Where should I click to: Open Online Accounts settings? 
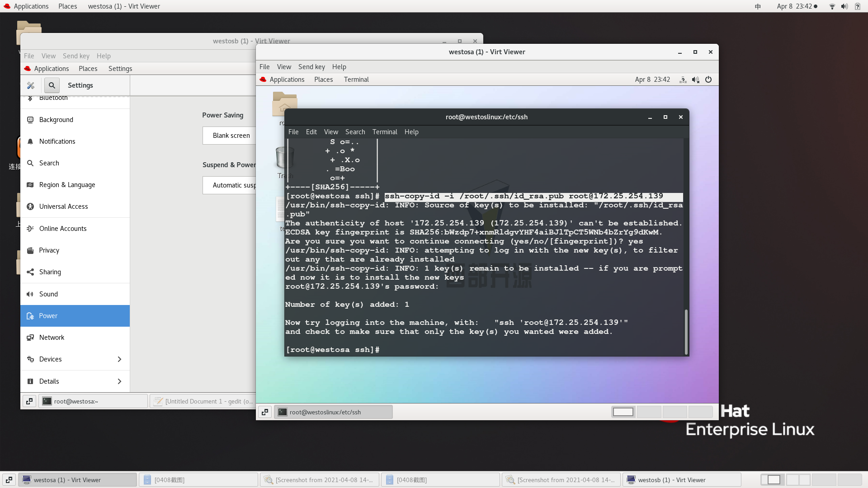[x=75, y=229]
